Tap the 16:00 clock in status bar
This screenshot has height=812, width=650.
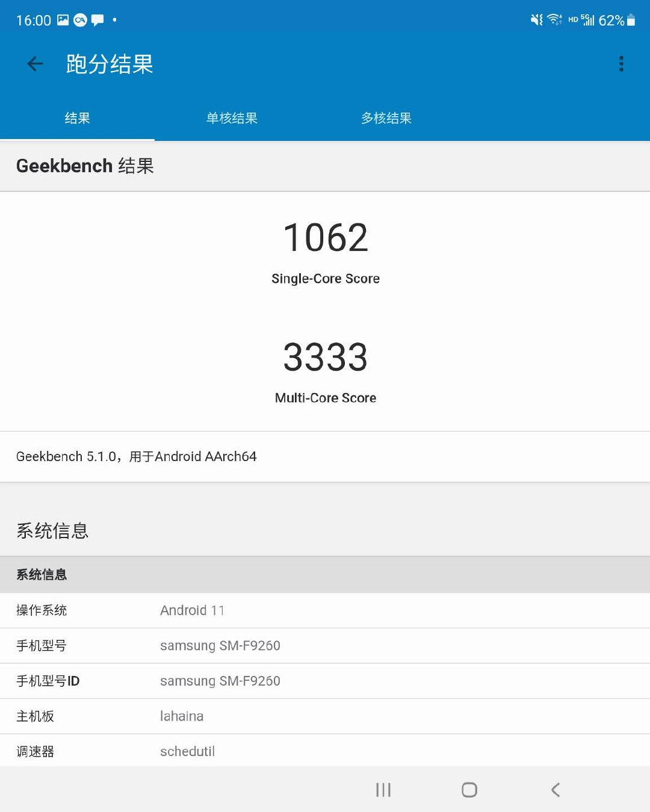[x=34, y=20]
